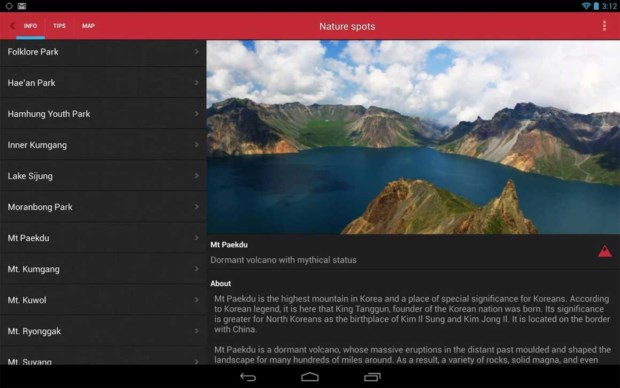Select Moranbong Park in the list

103,207
